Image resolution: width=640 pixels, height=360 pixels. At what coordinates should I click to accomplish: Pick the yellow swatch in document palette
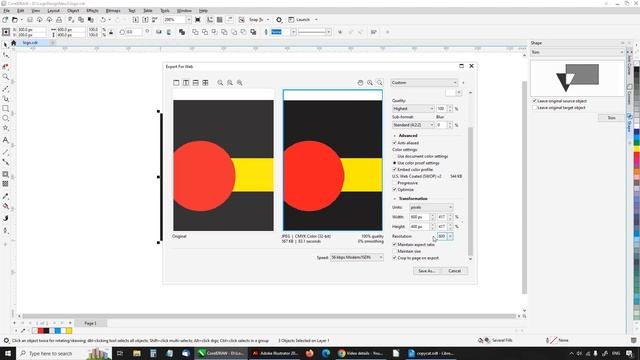[x=69, y=331]
